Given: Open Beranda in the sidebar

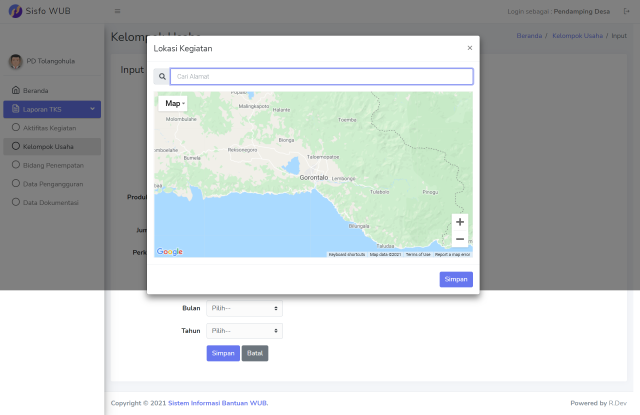Looking at the screenshot, I should pyautogui.click(x=36, y=90).
